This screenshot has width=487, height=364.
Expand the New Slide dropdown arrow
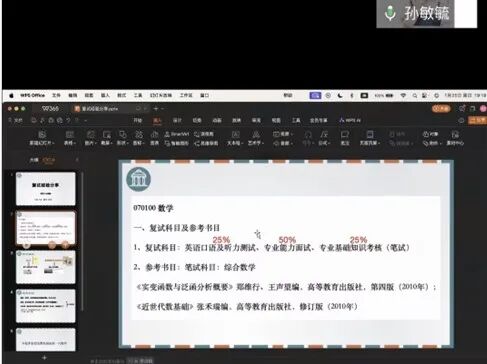point(53,143)
